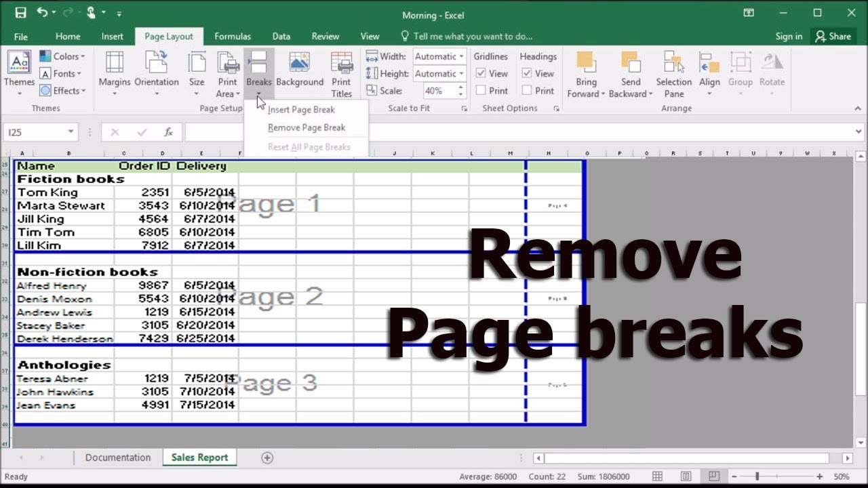The height and width of the screenshot is (488, 868).
Task: Switch to Page Break Preview view icon
Action: pyautogui.click(x=713, y=476)
